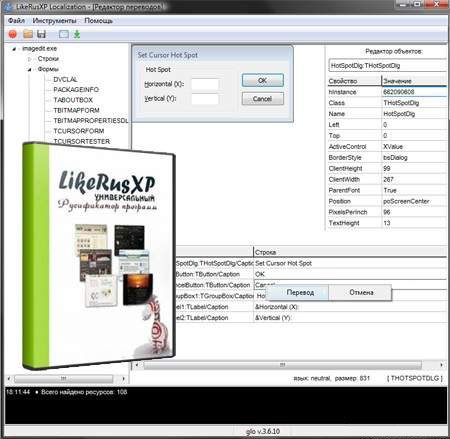
Task: Click the green download arrow icon
Action: pos(77,34)
